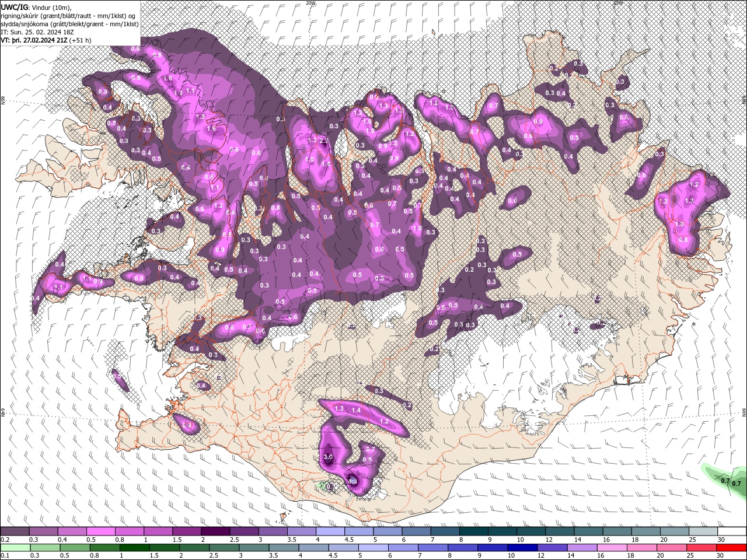
Task: Click the '1.4' value in the southern snow band
Action: [357, 411]
